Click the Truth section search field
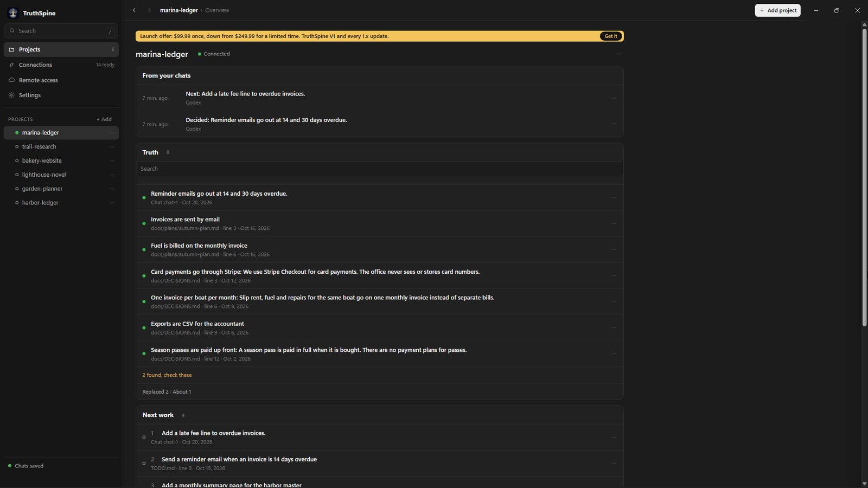Image resolution: width=868 pixels, height=488 pixels. point(380,169)
